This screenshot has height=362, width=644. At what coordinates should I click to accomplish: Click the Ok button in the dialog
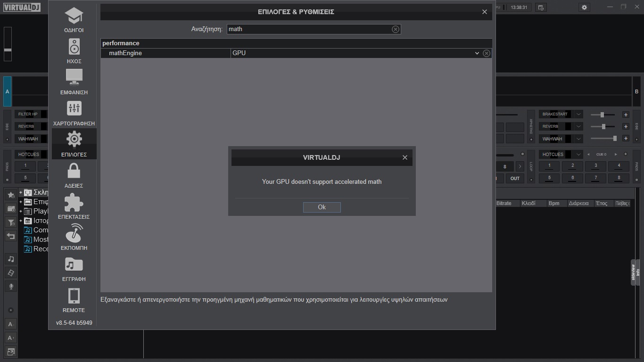tap(322, 207)
